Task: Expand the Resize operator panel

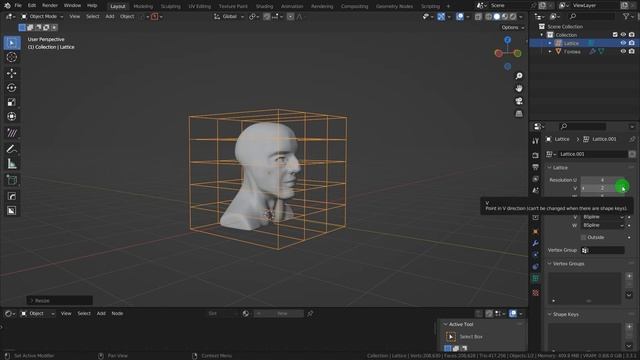Action: coord(60,300)
